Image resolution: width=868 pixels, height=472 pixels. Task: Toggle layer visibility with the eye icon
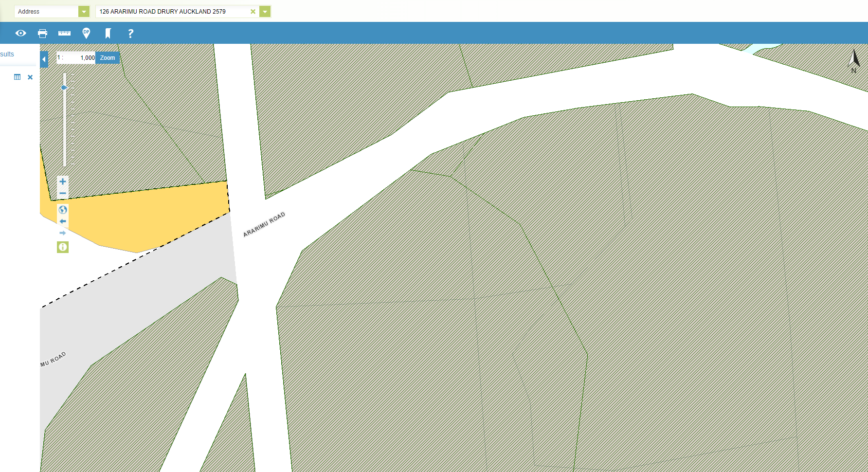click(x=20, y=33)
